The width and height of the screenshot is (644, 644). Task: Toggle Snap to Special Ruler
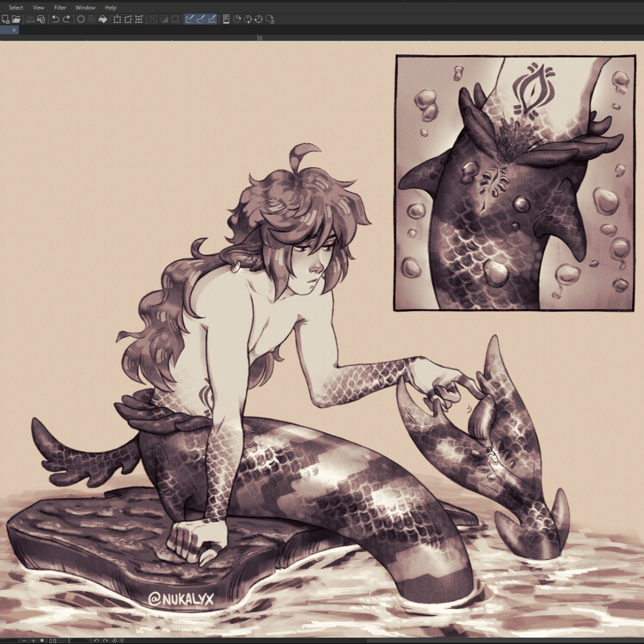click(201, 19)
